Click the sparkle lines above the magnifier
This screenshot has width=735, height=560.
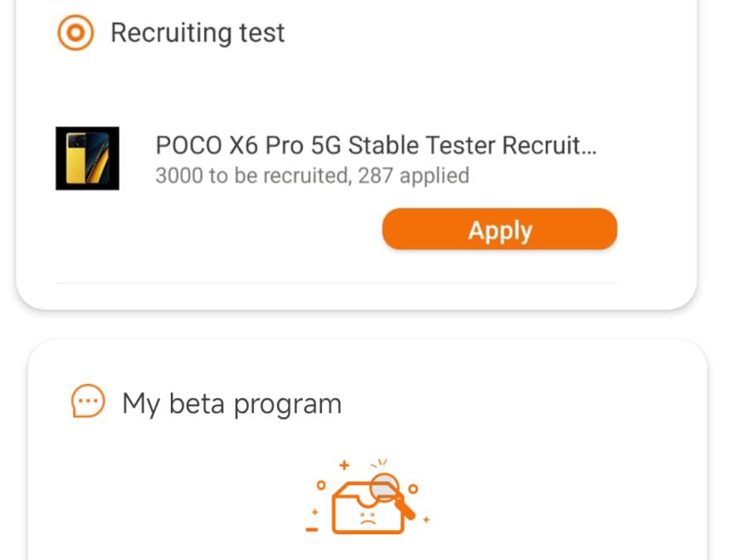point(379,463)
